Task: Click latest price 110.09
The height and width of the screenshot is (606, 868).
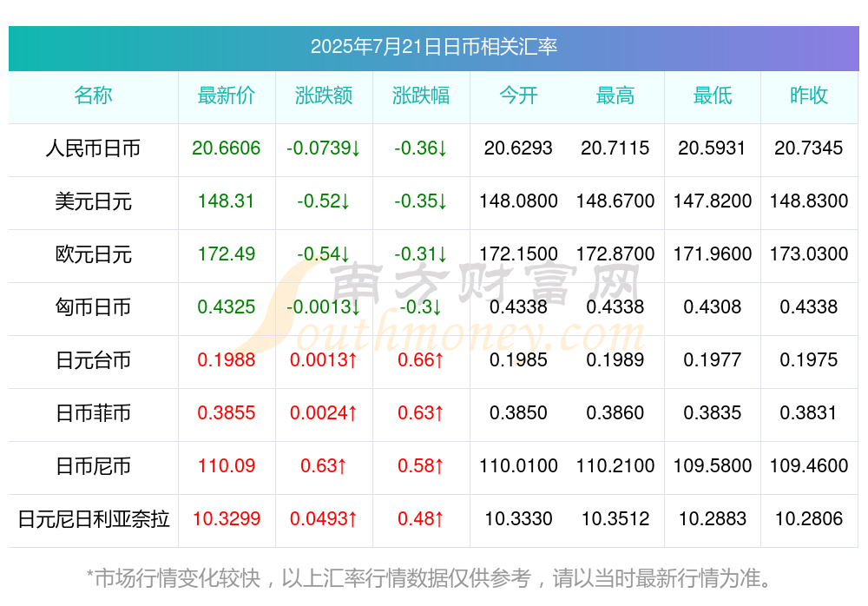Action: pos(227,466)
